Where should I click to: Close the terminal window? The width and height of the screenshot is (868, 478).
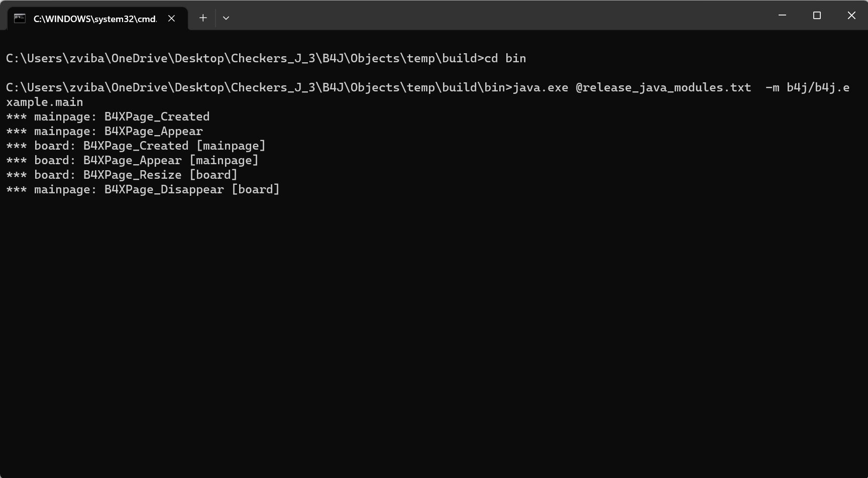coord(851,16)
